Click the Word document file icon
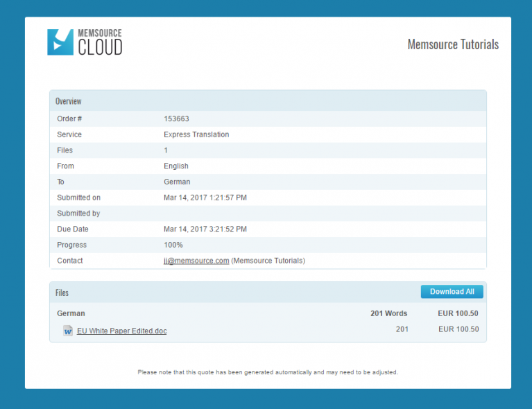The height and width of the screenshot is (409, 532). tap(68, 331)
